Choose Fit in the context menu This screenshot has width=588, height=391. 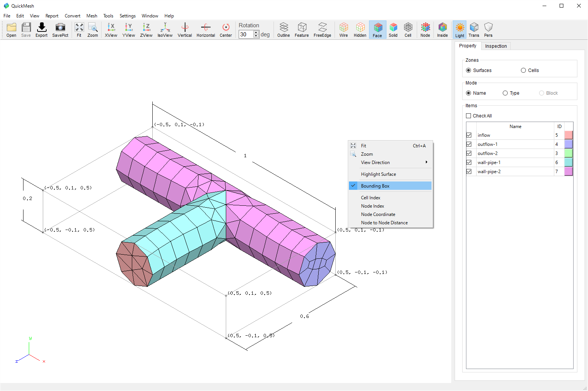click(x=390, y=146)
